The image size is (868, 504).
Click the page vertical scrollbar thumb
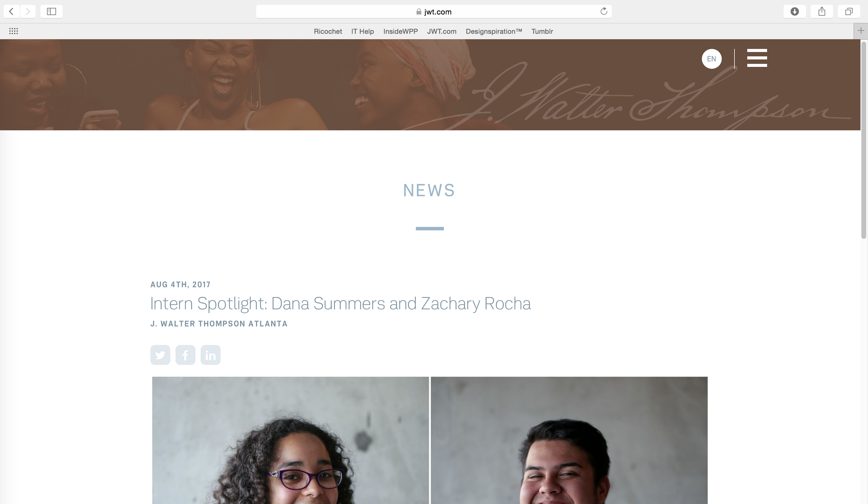pyautogui.click(x=863, y=140)
